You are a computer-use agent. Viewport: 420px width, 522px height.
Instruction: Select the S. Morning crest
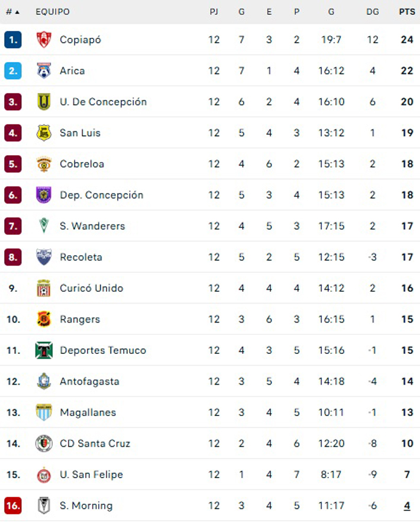(44, 505)
